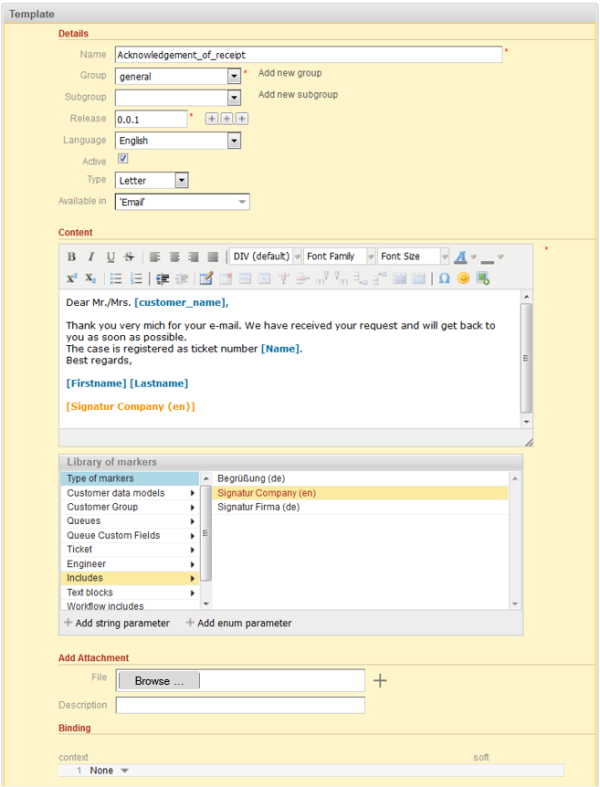600x787 pixels.
Task: Open the Font Size dropdown
Action: (x=413, y=256)
